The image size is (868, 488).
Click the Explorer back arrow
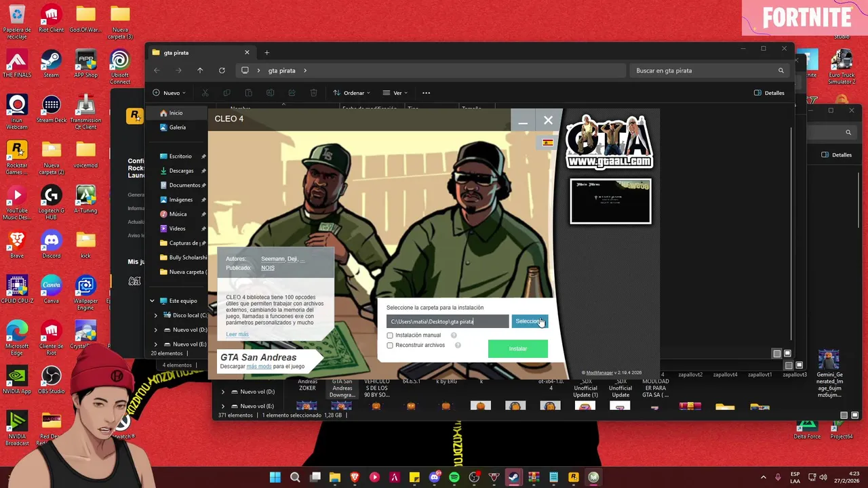tap(157, 70)
